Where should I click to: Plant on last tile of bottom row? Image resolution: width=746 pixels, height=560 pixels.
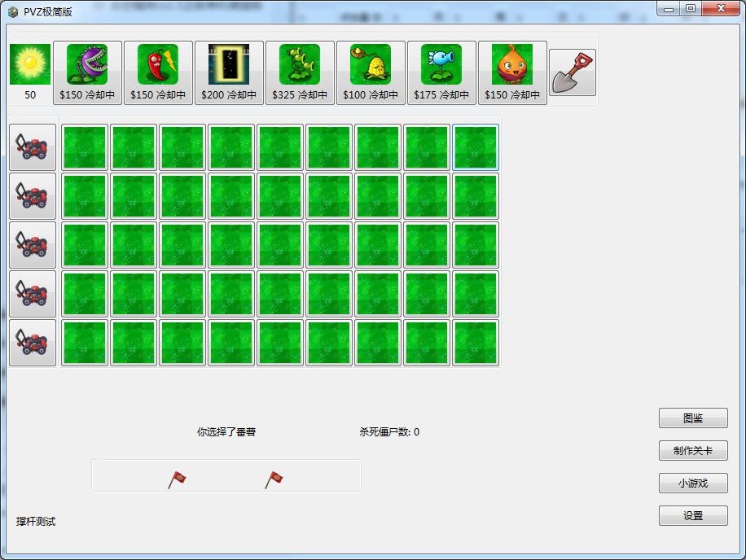point(476,343)
